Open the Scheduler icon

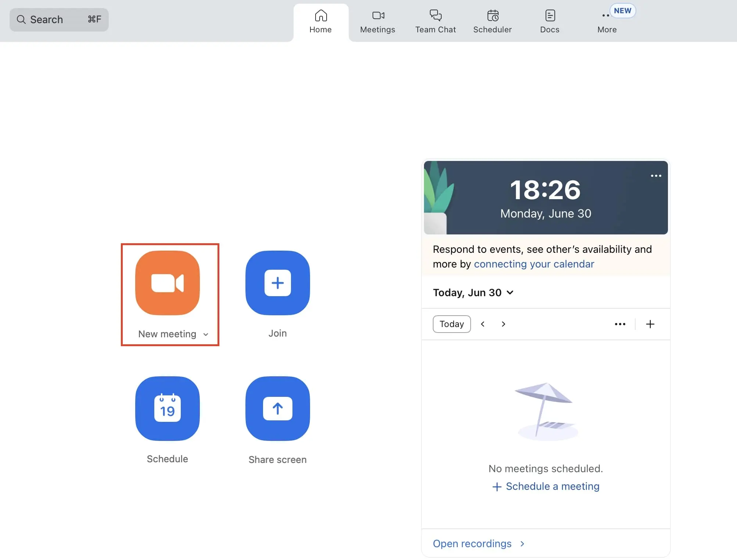pos(492,15)
